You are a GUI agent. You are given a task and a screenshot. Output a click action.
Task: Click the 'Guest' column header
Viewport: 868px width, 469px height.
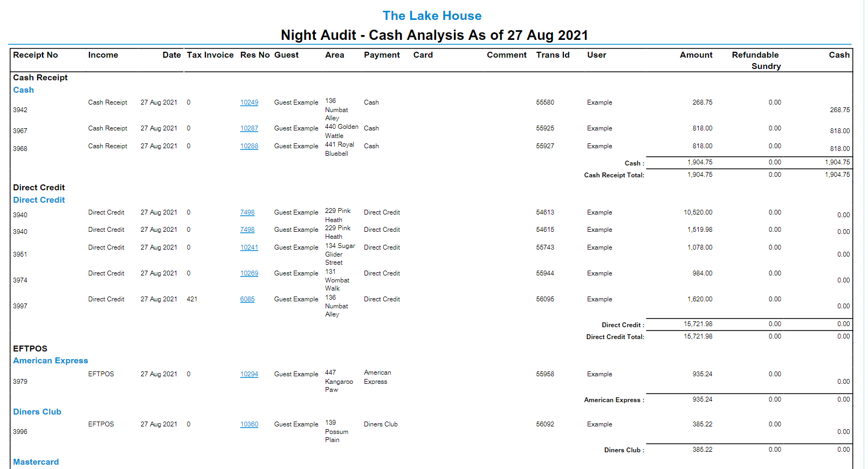[x=286, y=55]
